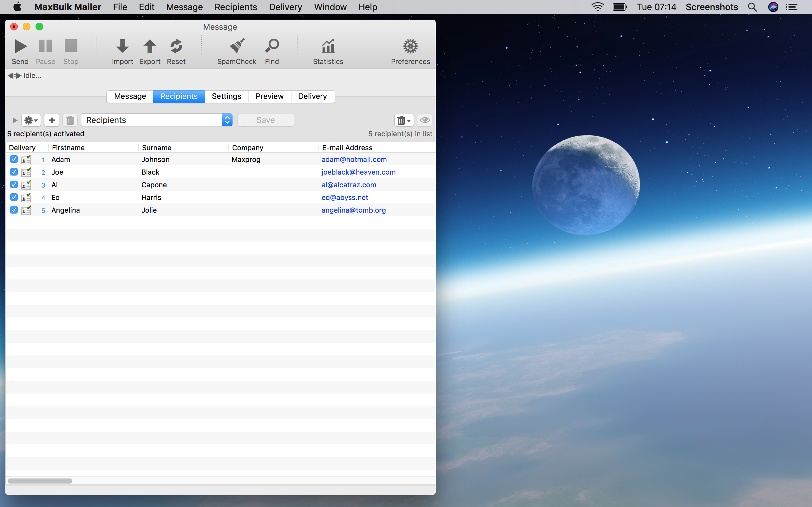Click adam@hotmail.com email address

[354, 160]
